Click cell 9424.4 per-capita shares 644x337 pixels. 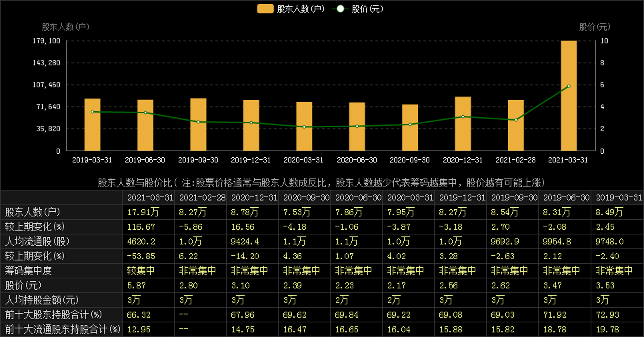pyautogui.click(x=245, y=241)
